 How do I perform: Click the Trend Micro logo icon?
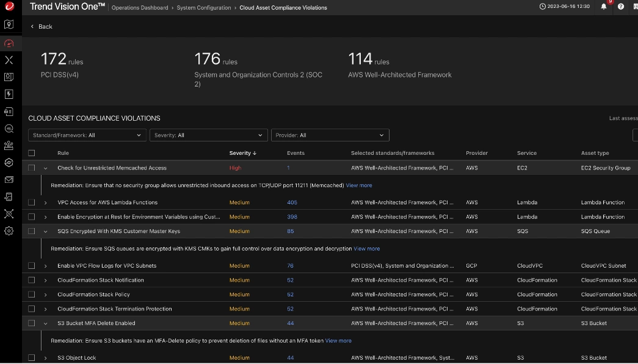[9, 6]
